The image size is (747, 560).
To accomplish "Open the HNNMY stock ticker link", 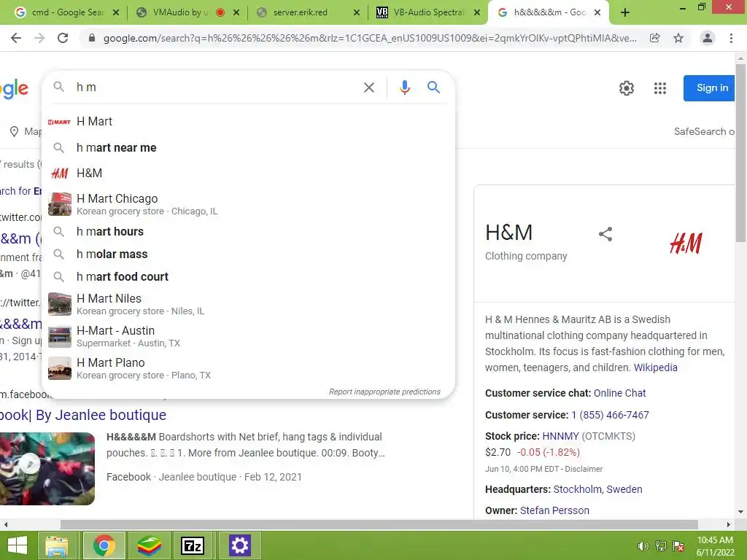I will click(560, 436).
